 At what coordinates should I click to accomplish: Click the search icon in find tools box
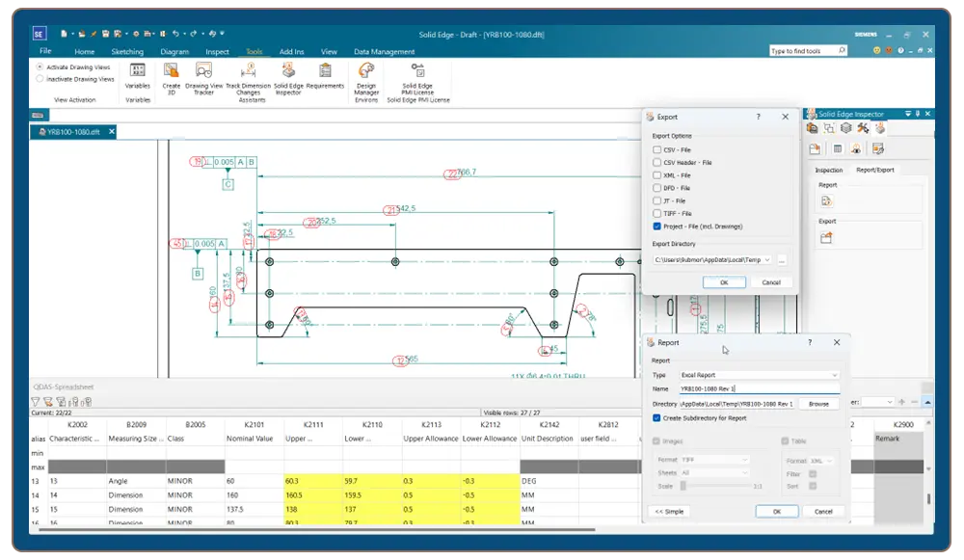[843, 50]
